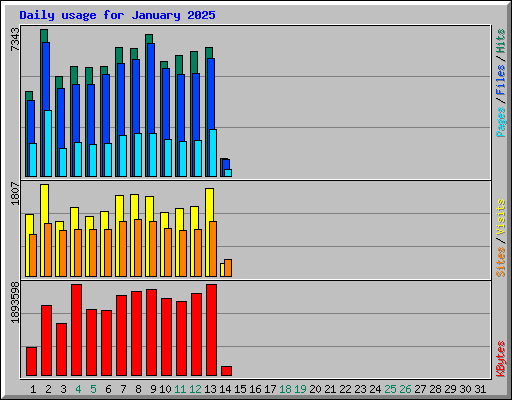
Task: Click the day 31 axis label
Action: [480, 389]
